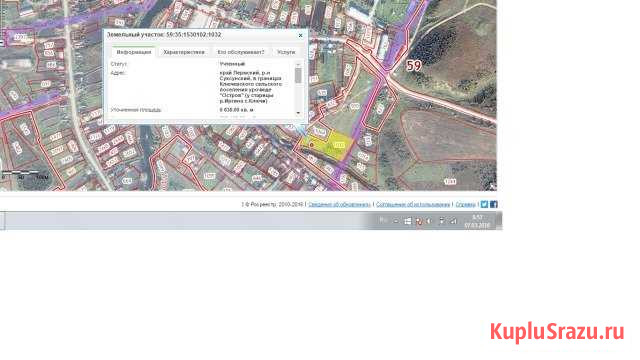Click the popup scrollbar down arrow
Viewport: 640px width, 360px height.
click(298, 113)
